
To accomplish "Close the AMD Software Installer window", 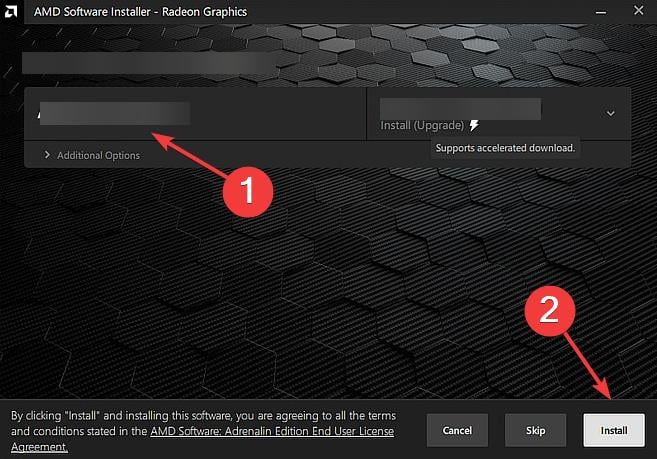I will point(639,10).
